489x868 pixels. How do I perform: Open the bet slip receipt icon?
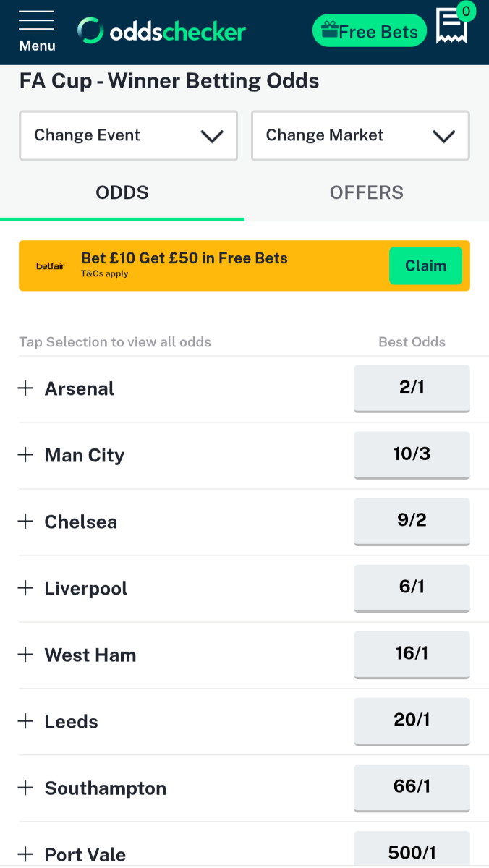[x=452, y=27]
